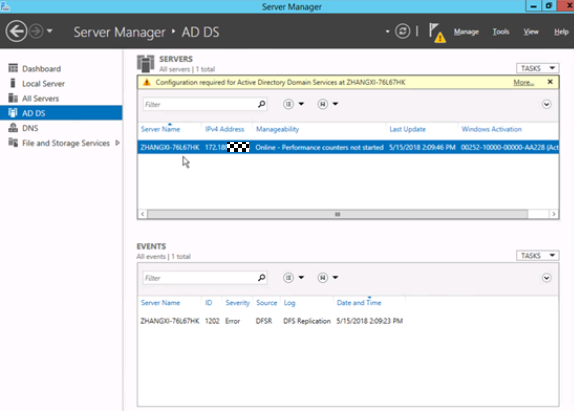574x412 pixels.
Task: Open Events list options dropdown arrow
Action: (x=301, y=277)
